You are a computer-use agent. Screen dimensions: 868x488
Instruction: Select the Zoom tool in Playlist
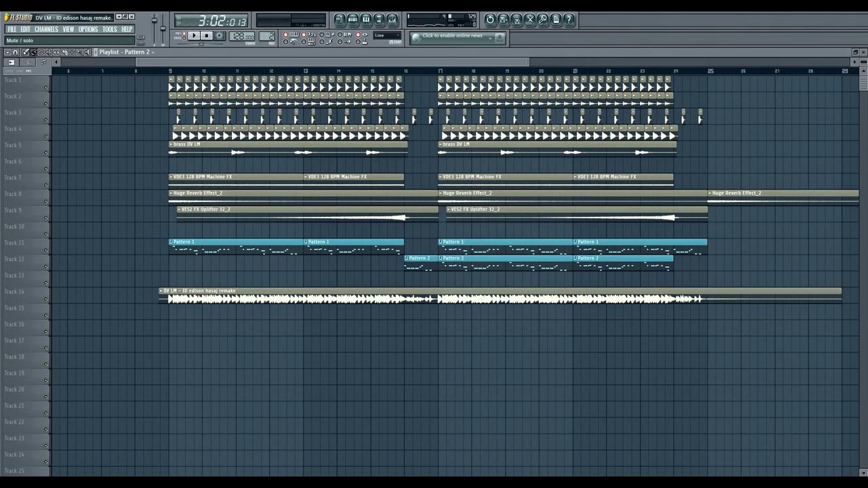[79, 52]
